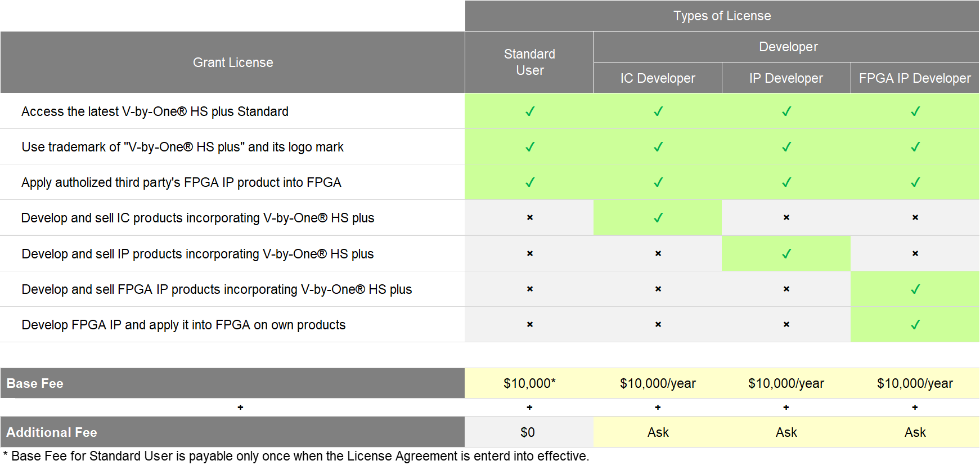Click the Grant License header cell

[233, 62]
